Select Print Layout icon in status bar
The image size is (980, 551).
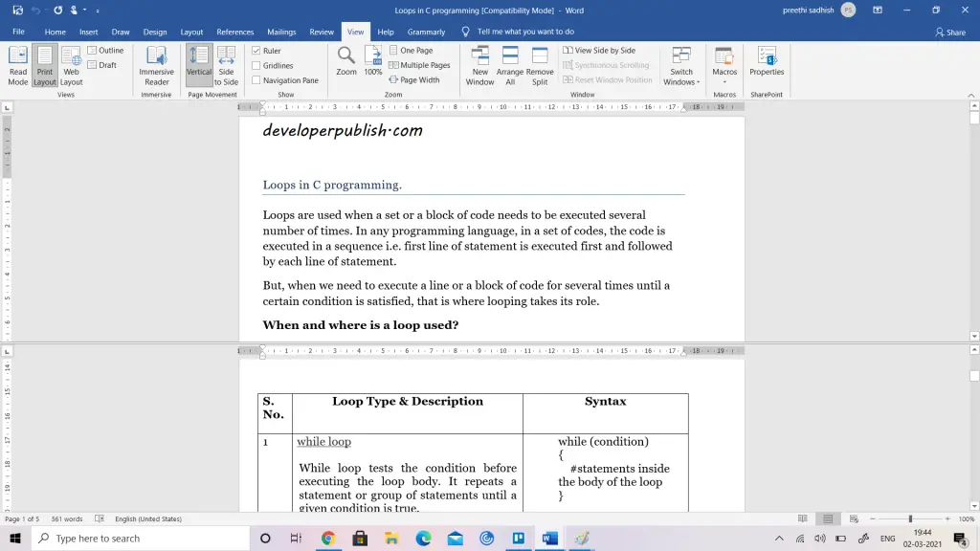point(828,518)
